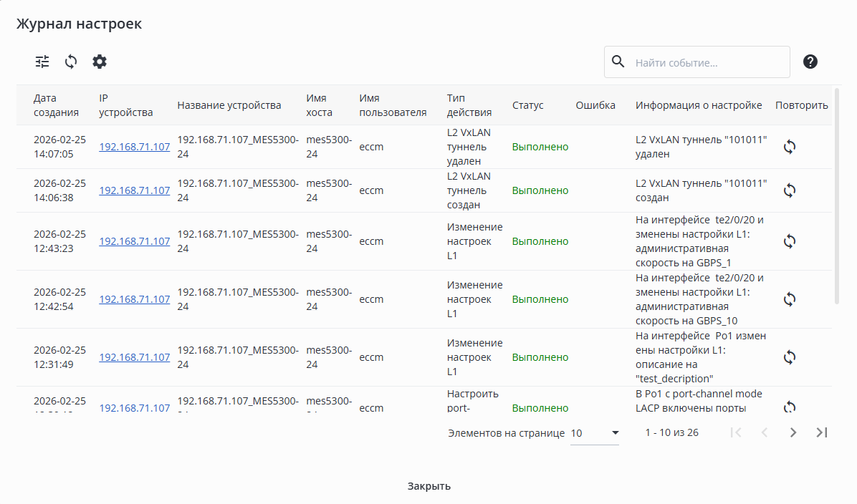
Task: Repeat the GBPS_1 speed change action
Action: tap(790, 241)
